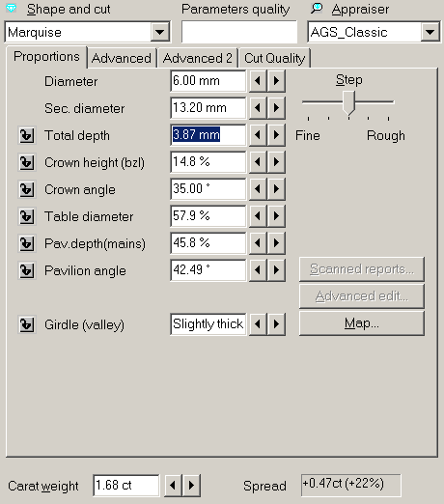
Task: Toggle the Pavilion angle fix icon
Action: click(x=27, y=270)
